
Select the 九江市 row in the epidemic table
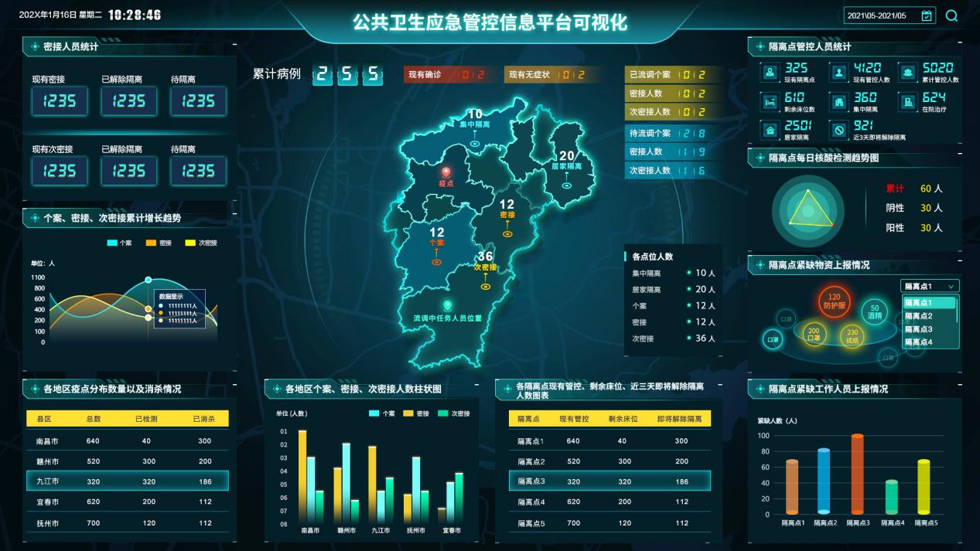pyautogui.click(x=128, y=480)
